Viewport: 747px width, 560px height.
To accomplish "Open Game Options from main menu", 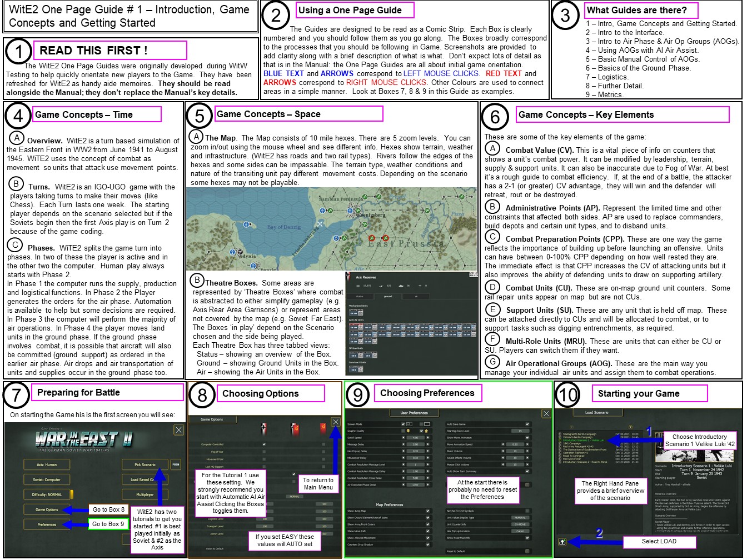I will pos(47,509).
